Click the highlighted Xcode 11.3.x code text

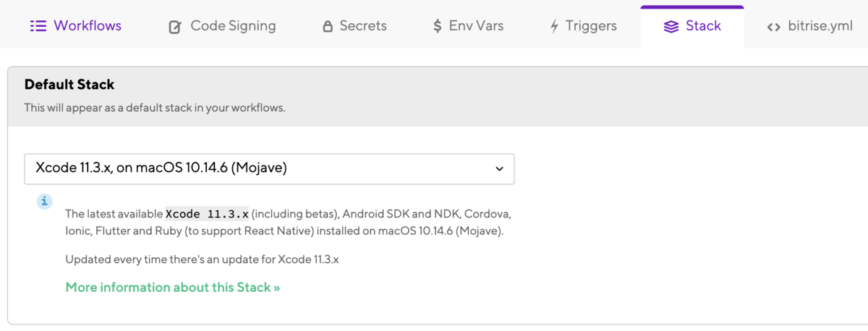[x=208, y=214]
